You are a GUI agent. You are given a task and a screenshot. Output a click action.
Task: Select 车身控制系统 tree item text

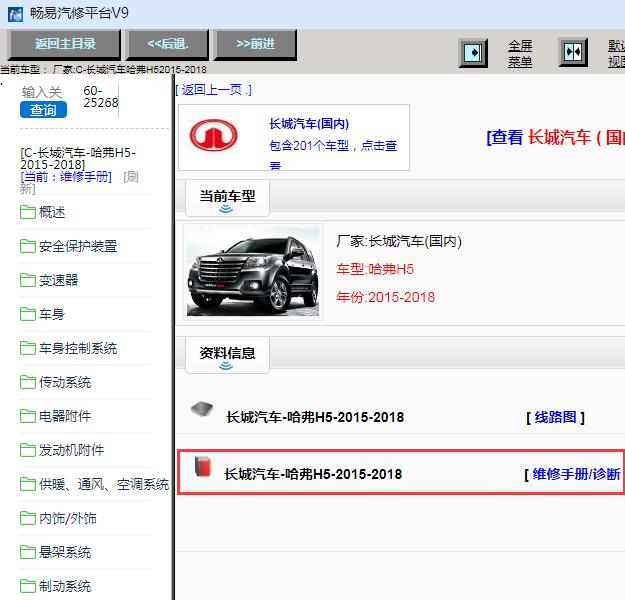(78, 348)
